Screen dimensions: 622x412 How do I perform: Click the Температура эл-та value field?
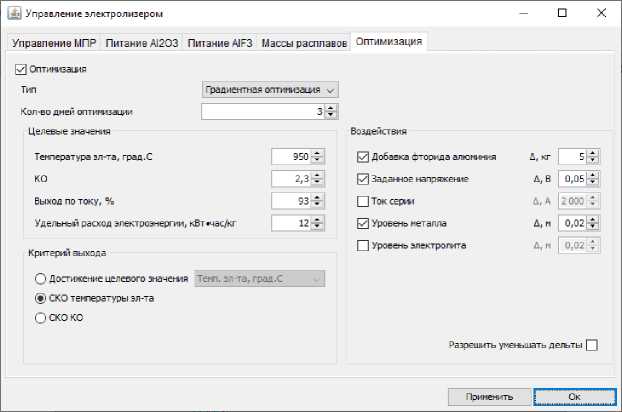click(x=291, y=157)
